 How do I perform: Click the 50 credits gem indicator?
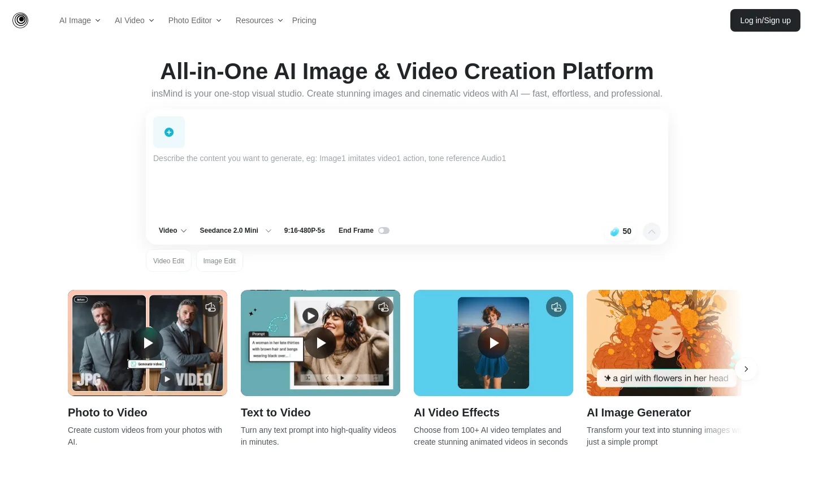621,232
